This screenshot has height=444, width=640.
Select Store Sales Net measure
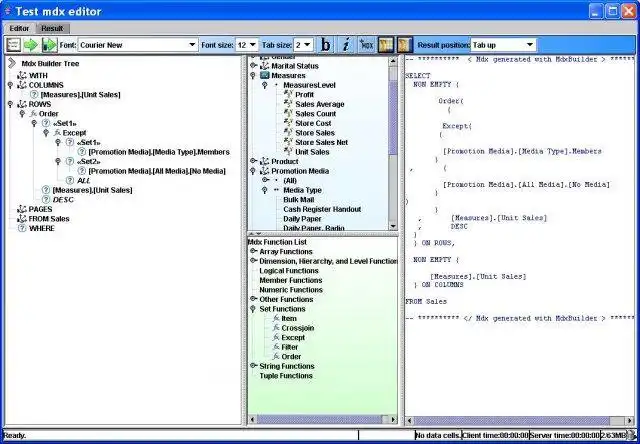[322, 142]
